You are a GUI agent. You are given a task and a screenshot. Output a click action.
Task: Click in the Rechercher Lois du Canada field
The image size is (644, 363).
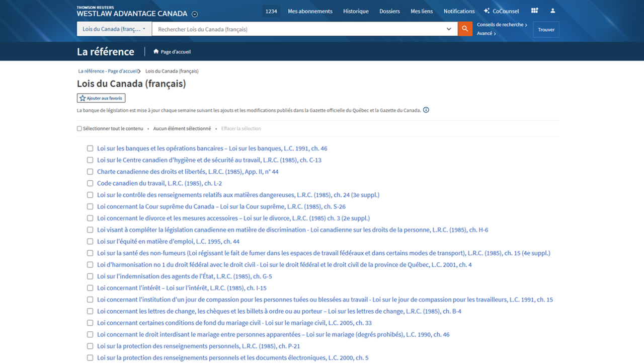297,29
